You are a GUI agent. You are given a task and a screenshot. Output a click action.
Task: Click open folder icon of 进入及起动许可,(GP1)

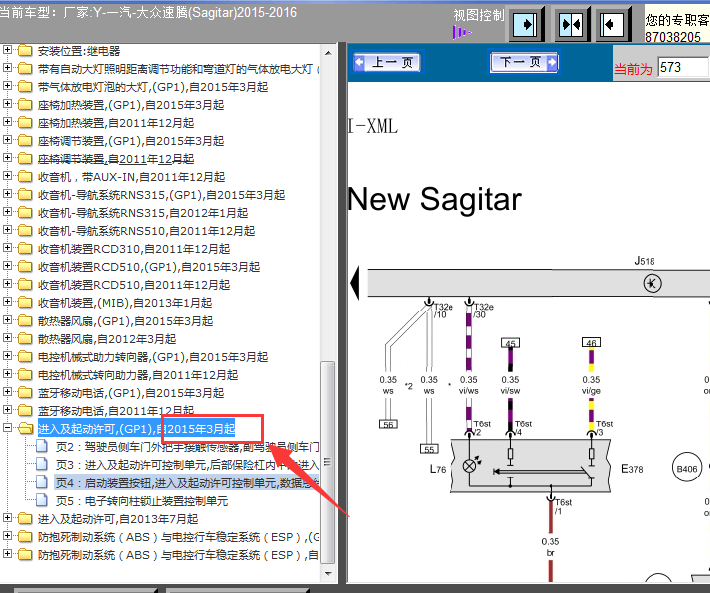point(26,429)
